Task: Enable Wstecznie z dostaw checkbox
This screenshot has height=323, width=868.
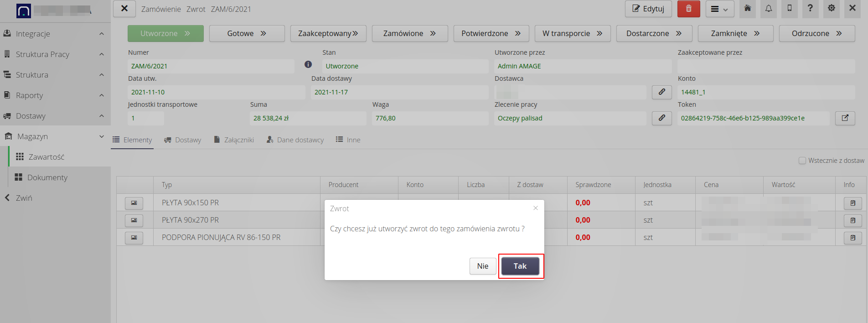Action: (802, 161)
